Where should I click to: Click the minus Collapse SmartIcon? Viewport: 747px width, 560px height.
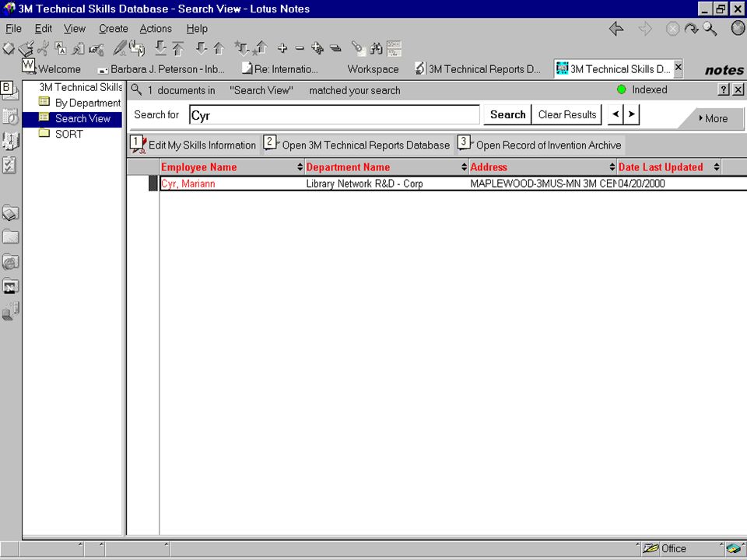pyautogui.click(x=300, y=48)
